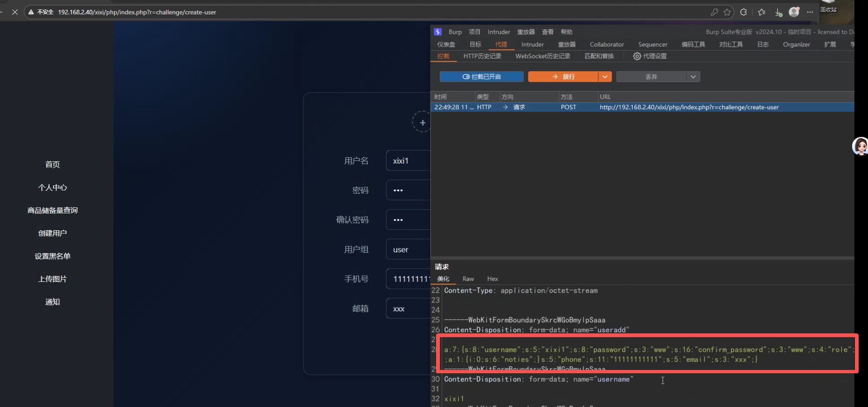Switch to the 代理 tab
Screen dimensions: 868x407
click(501, 45)
